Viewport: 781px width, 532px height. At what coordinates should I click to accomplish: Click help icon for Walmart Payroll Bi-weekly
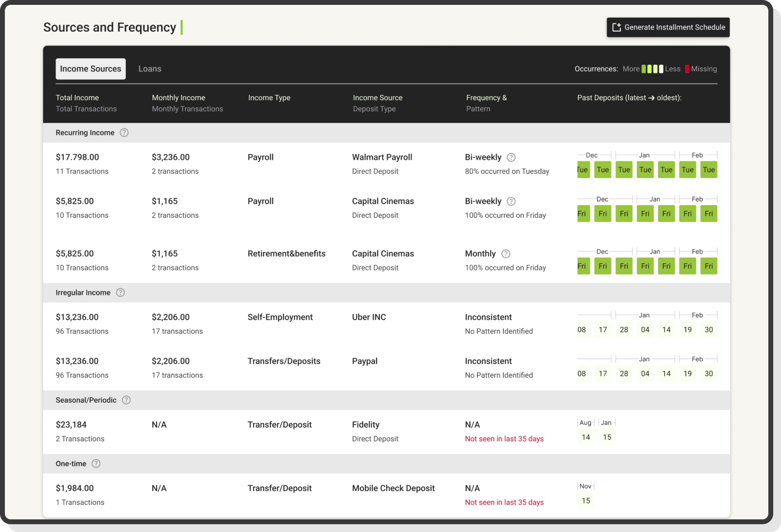(511, 158)
